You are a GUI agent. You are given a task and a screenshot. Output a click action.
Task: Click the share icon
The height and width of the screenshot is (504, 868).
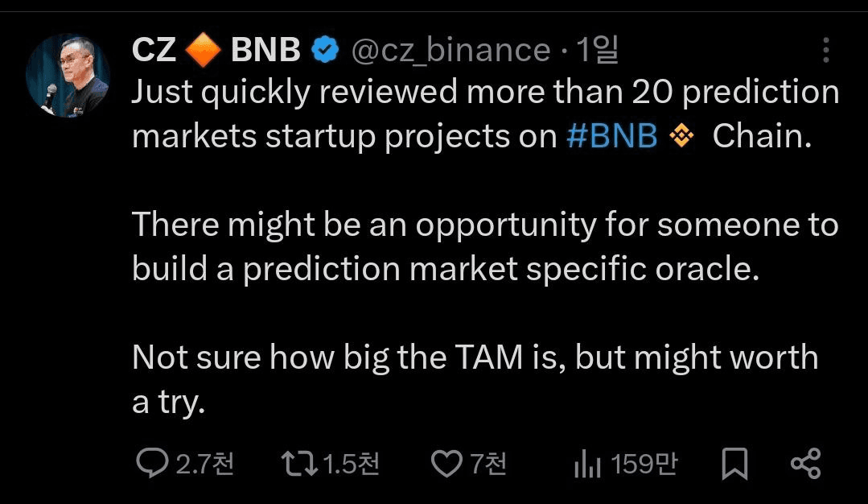click(805, 463)
